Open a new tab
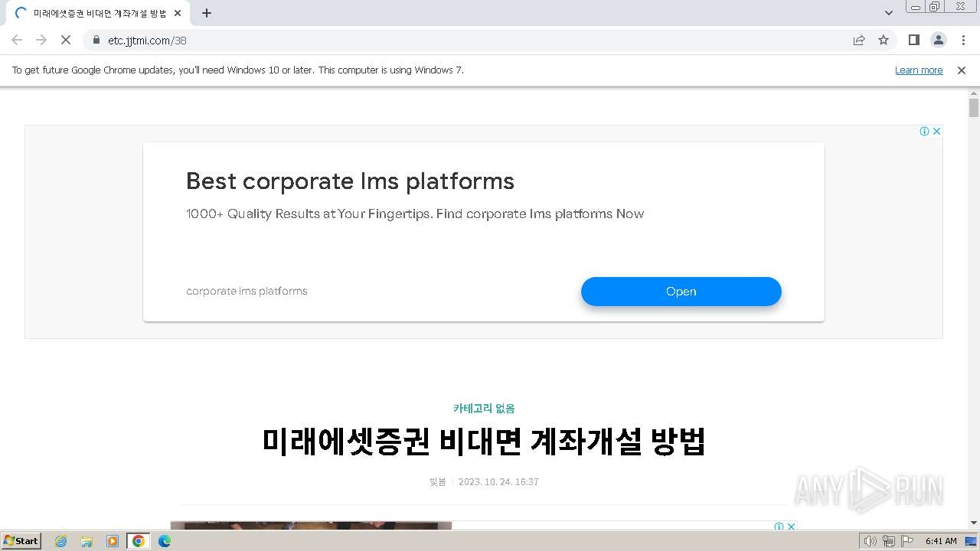Image resolution: width=980 pixels, height=551 pixels. click(x=207, y=13)
